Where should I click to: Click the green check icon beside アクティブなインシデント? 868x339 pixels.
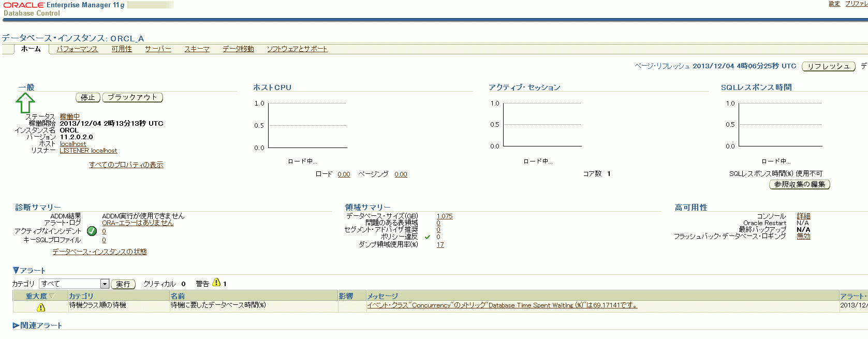point(92,231)
